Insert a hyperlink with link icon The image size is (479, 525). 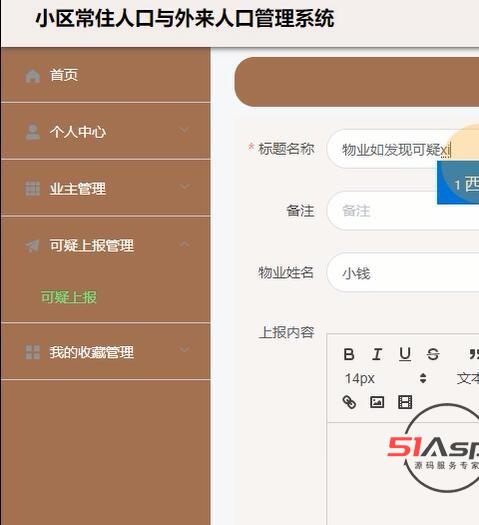[349, 402]
